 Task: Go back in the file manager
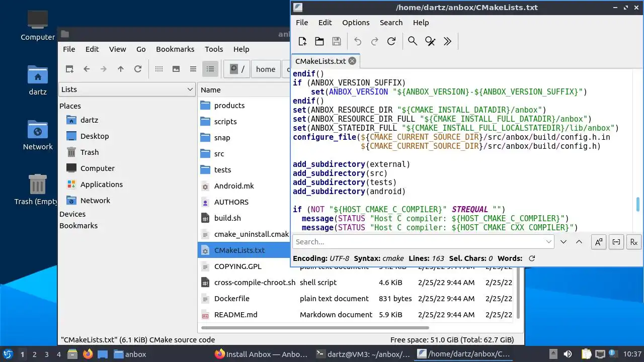pyautogui.click(x=87, y=69)
